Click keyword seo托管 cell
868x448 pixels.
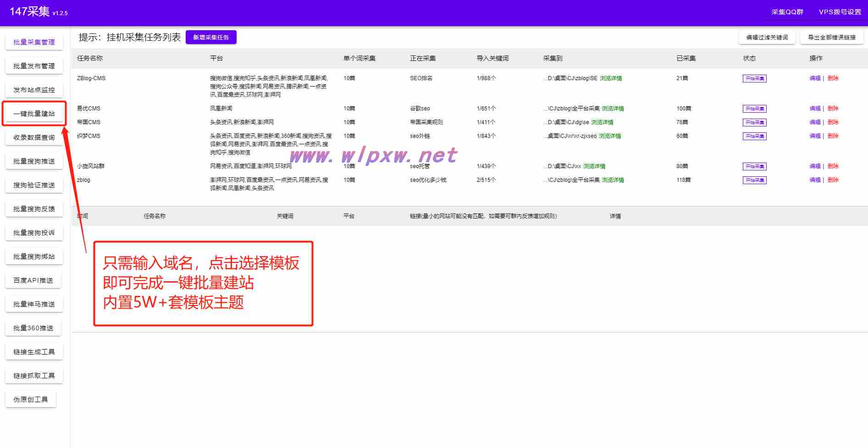click(420, 166)
